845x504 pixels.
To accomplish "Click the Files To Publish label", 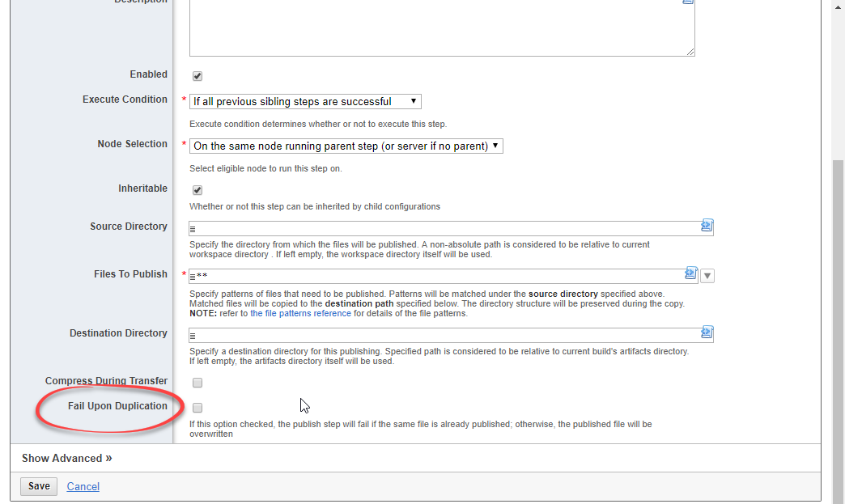I will (131, 274).
